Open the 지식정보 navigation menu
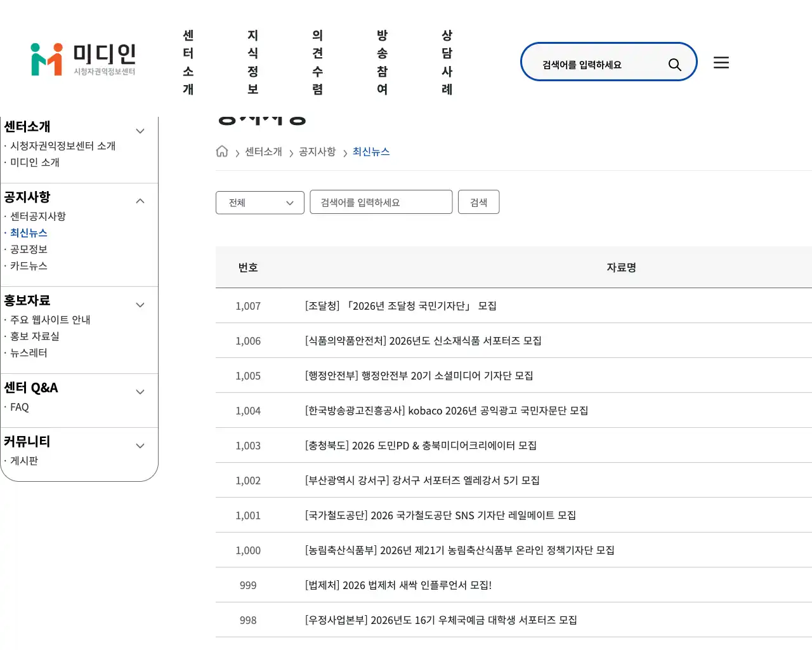 [252, 62]
